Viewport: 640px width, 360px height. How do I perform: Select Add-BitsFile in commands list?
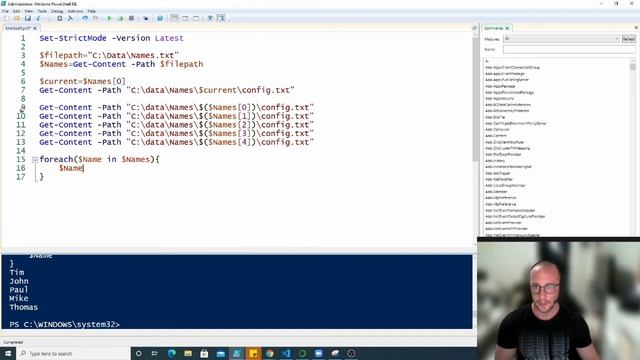pyautogui.click(x=495, y=117)
